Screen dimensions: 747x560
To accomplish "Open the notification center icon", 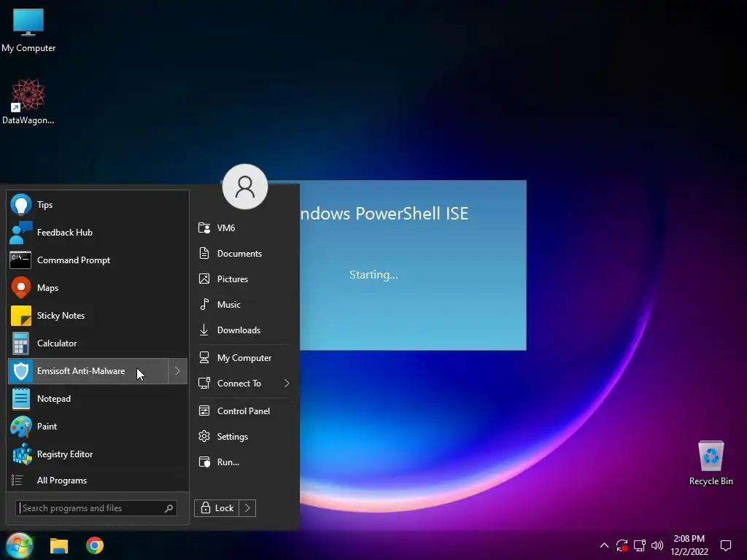I will pos(726,545).
